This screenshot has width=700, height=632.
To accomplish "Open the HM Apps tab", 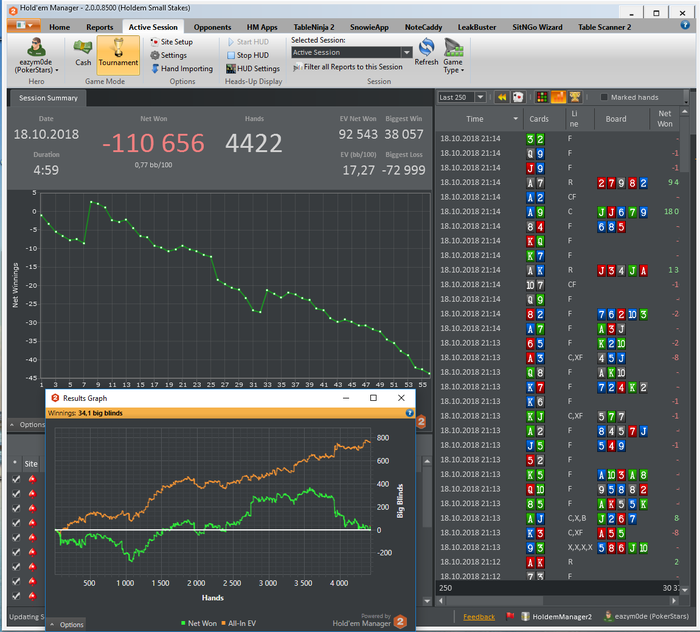I will [262, 27].
